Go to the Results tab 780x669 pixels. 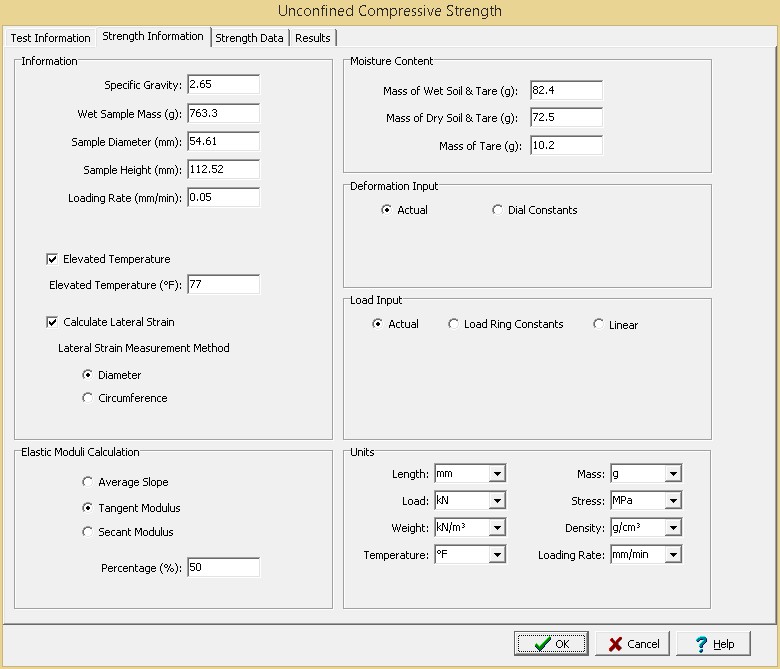click(x=312, y=38)
